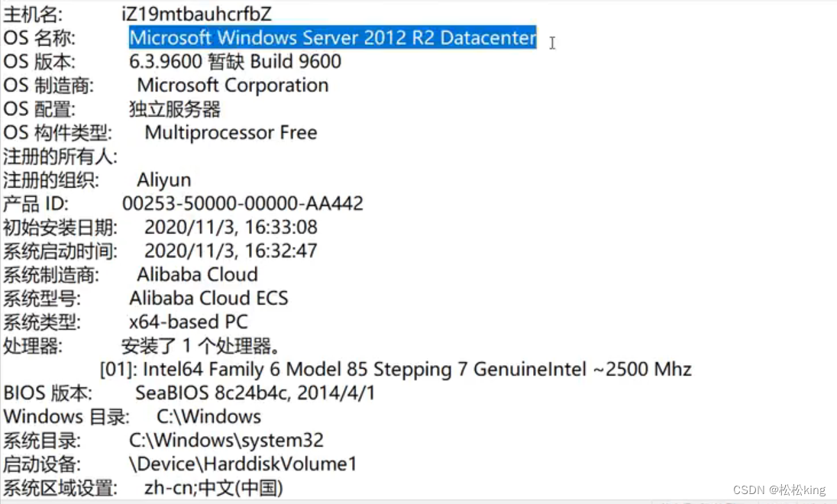
Task: Click the 系统类型: label
Action: click(42, 322)
